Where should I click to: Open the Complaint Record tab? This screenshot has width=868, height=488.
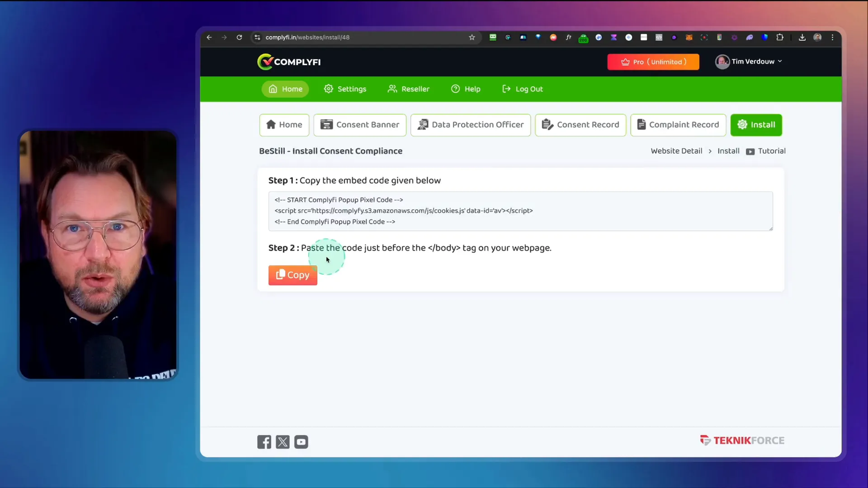coord(678,125)
